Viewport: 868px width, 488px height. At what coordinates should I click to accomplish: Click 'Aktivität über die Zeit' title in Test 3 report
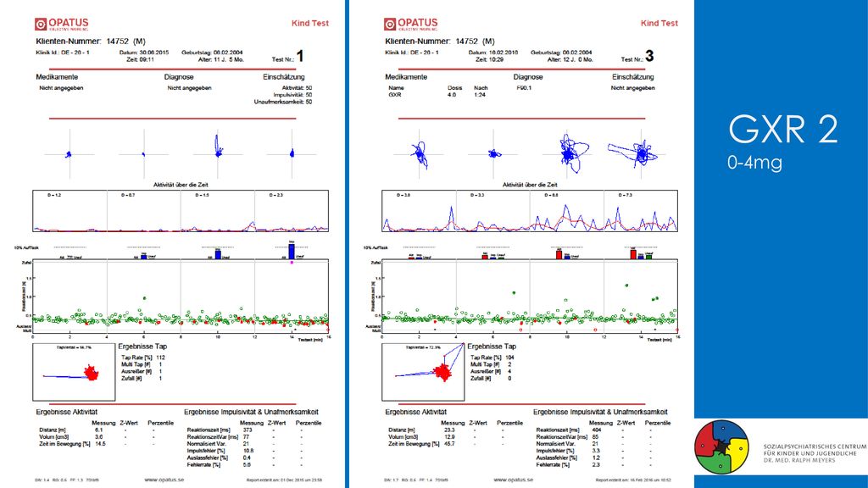530,185
